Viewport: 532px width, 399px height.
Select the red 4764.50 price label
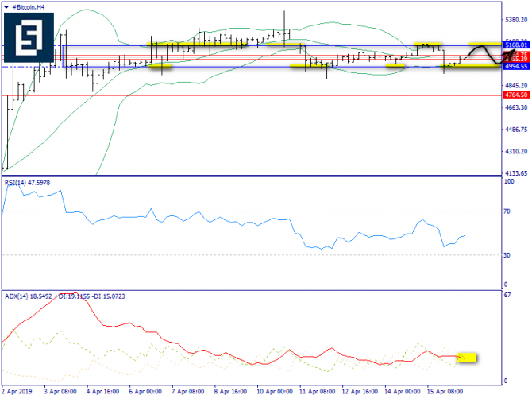coord(516,95)
